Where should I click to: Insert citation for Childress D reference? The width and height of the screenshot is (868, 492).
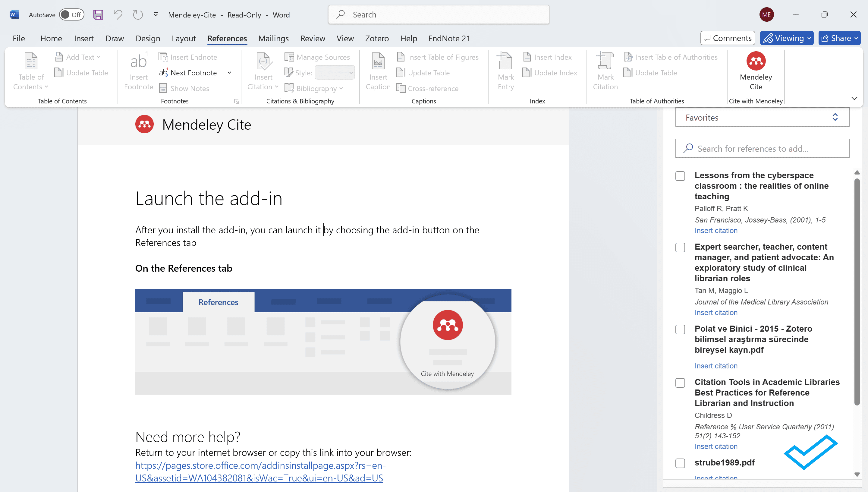pyautogui.click(x=716, y=447)
